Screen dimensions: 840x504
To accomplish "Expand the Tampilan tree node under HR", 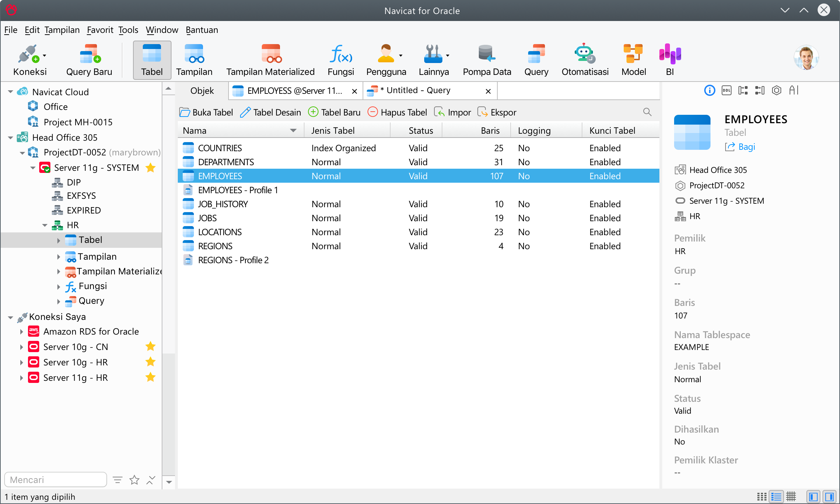I will click(x=58, y=257).
